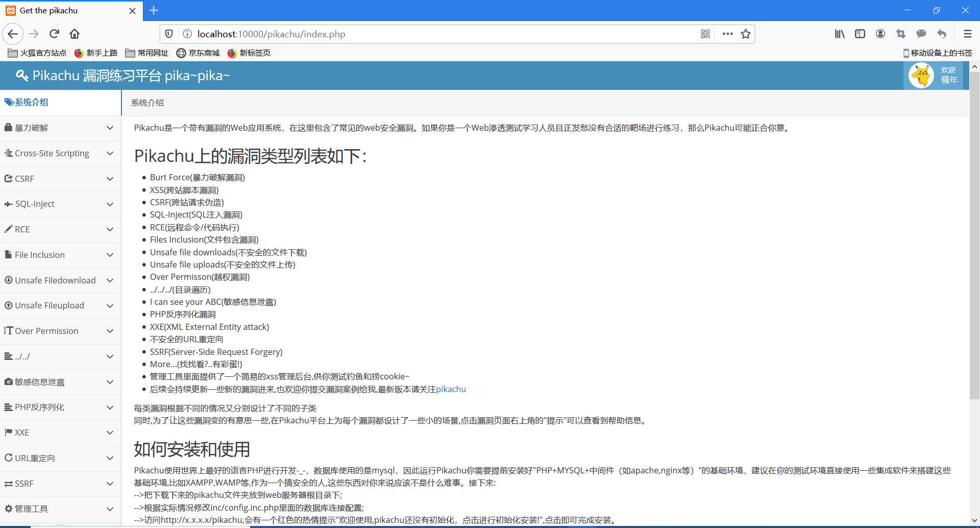
Task: Follow the pikachu hyperlink in the list
Action: pos(451,389)
